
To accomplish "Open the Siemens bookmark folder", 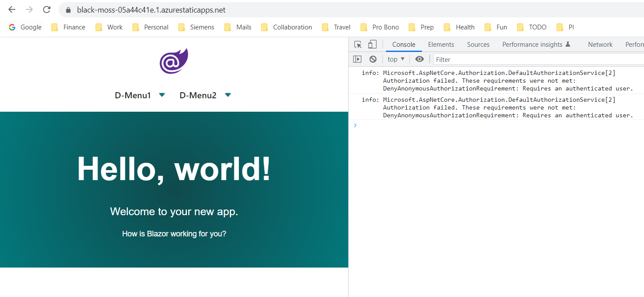I will [x=196, y=27].
